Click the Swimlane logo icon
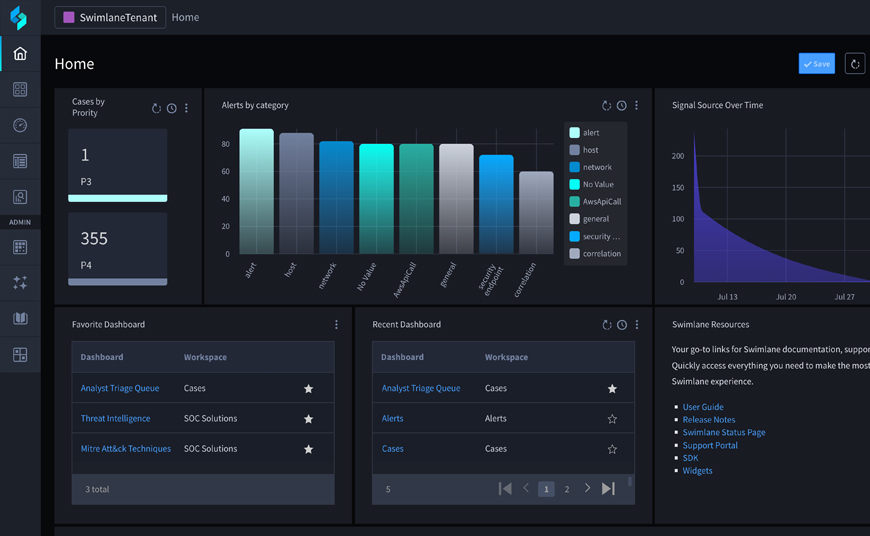The width and height of the screenshot is (870, 536). (x=18, y=17)
